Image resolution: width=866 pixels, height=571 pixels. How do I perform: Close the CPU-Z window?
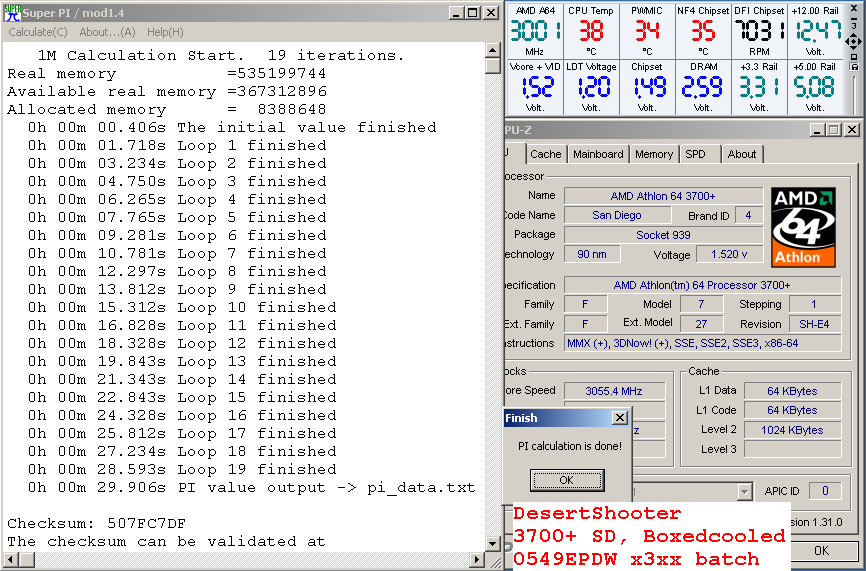pyautogui.click(x=852, y=130)
